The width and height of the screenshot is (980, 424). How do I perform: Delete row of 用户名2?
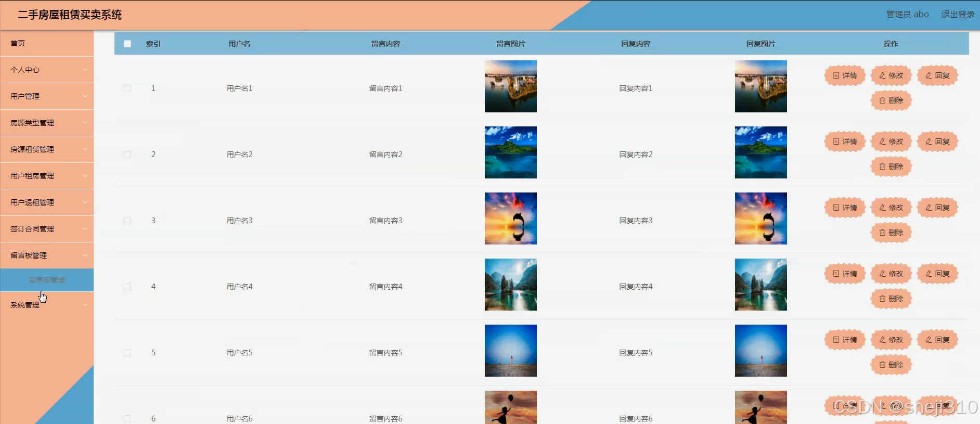(x=891, y=166)
